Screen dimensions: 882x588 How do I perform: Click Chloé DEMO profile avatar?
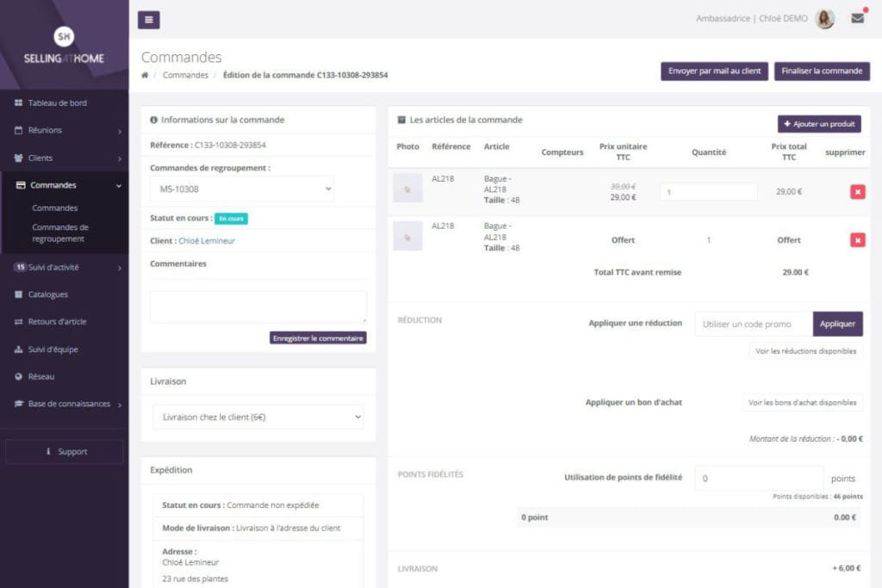pyautogui.click(x=824, y=19)
